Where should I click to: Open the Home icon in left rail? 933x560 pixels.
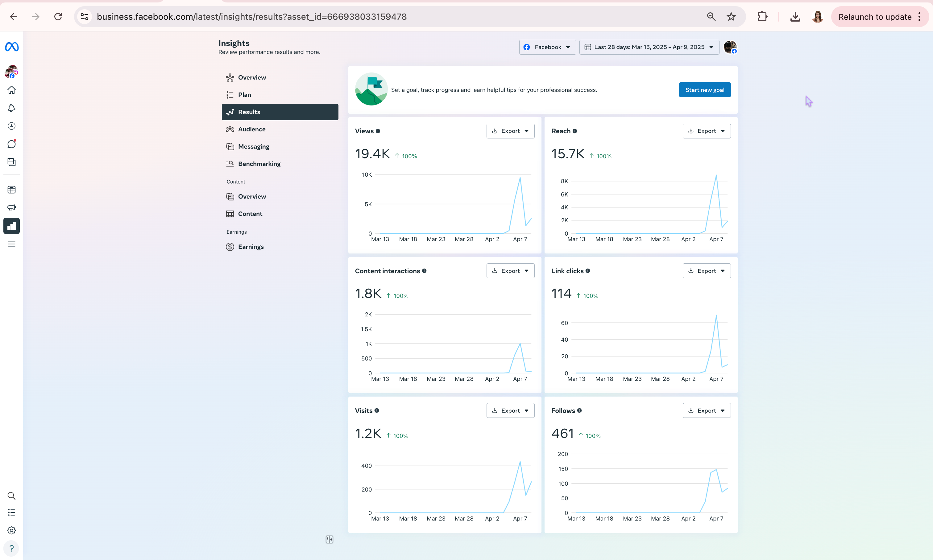point(12,90)
